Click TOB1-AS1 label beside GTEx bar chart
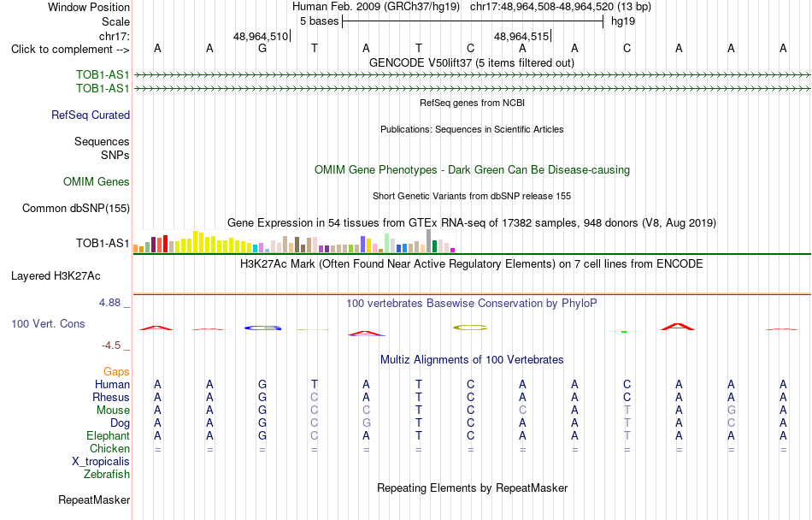 point(103,243)
